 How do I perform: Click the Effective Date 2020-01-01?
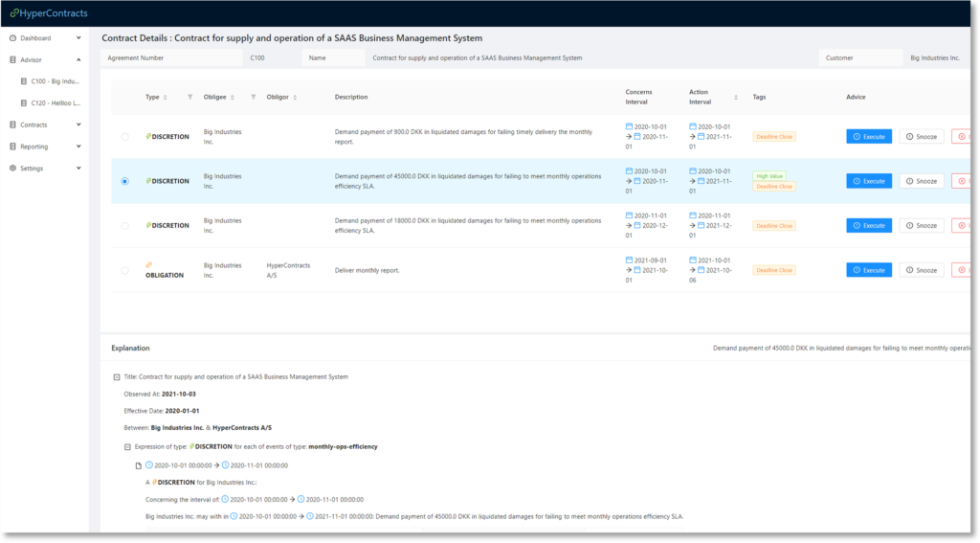183,411
